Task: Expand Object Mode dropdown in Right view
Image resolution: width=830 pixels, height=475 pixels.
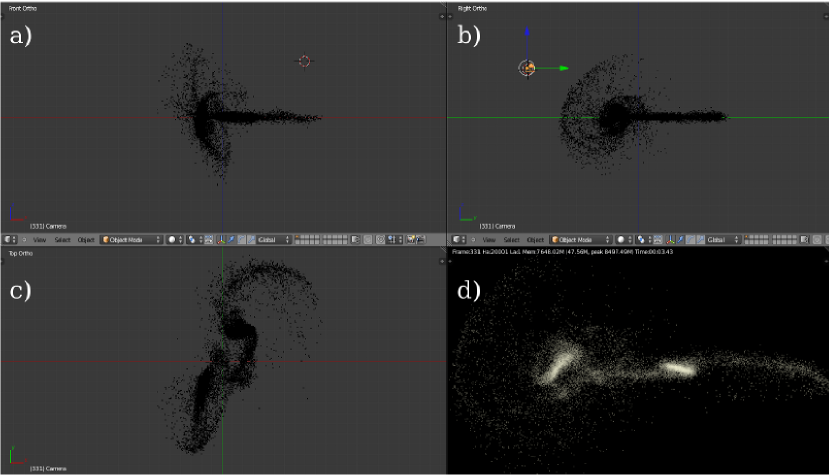Action: pos(580,240)
